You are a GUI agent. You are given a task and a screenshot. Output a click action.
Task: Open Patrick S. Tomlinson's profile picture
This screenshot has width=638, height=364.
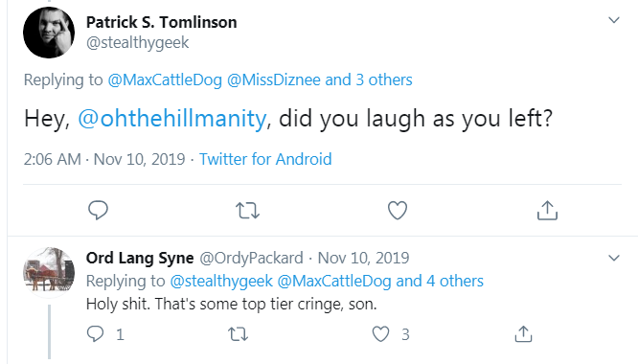[49, 33]
